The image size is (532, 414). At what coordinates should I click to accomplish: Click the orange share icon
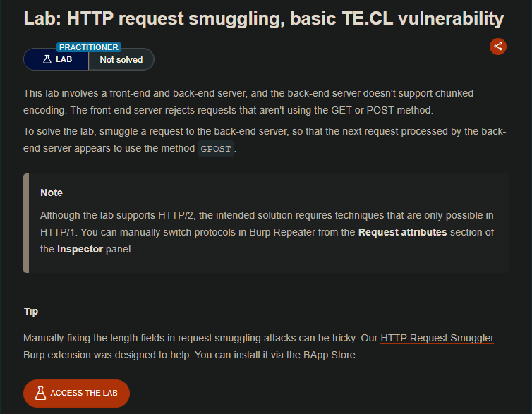498,47
